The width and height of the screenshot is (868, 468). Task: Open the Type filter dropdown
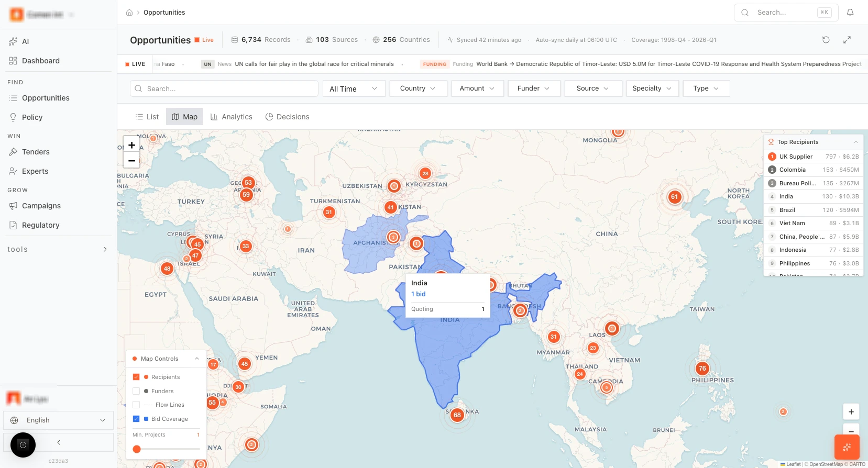point(707,88)
